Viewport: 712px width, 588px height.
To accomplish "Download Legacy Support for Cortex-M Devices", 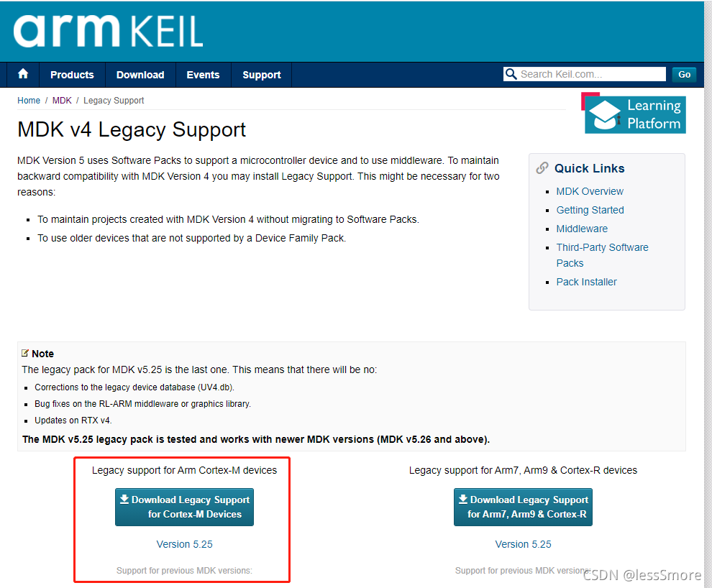I will coord(184,507).
